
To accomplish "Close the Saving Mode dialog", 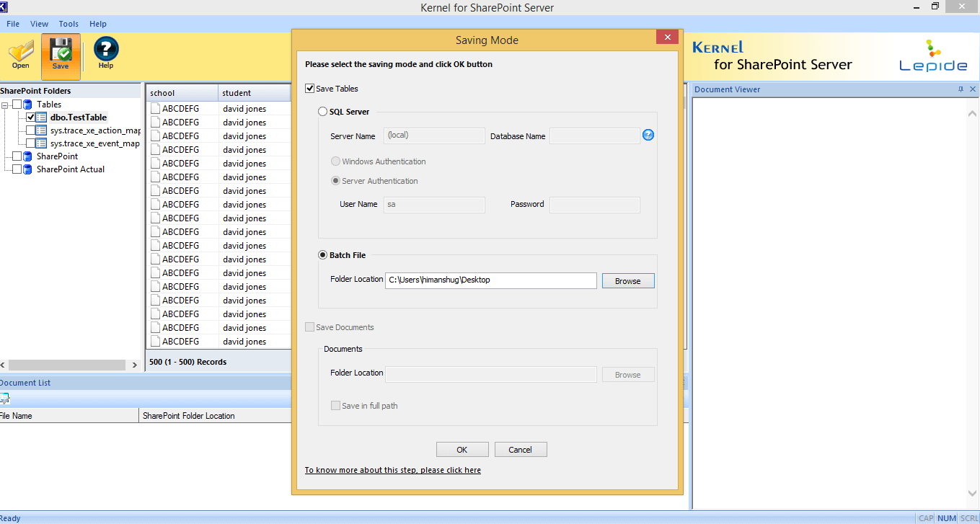I will (x=667, y=37).
